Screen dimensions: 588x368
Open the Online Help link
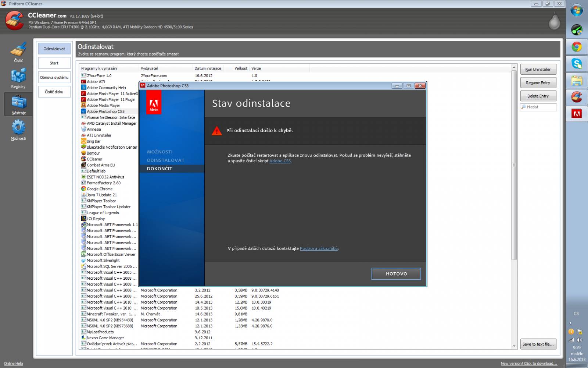tap(13, 364)
